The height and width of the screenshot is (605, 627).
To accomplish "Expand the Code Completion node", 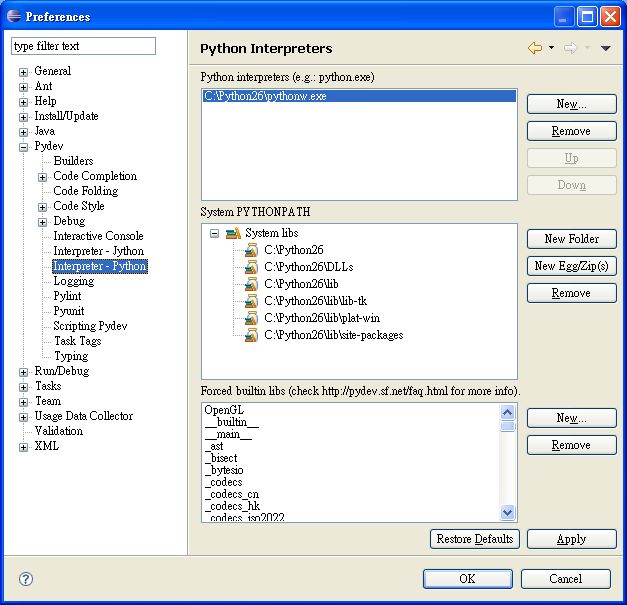I will coord(42,177).
